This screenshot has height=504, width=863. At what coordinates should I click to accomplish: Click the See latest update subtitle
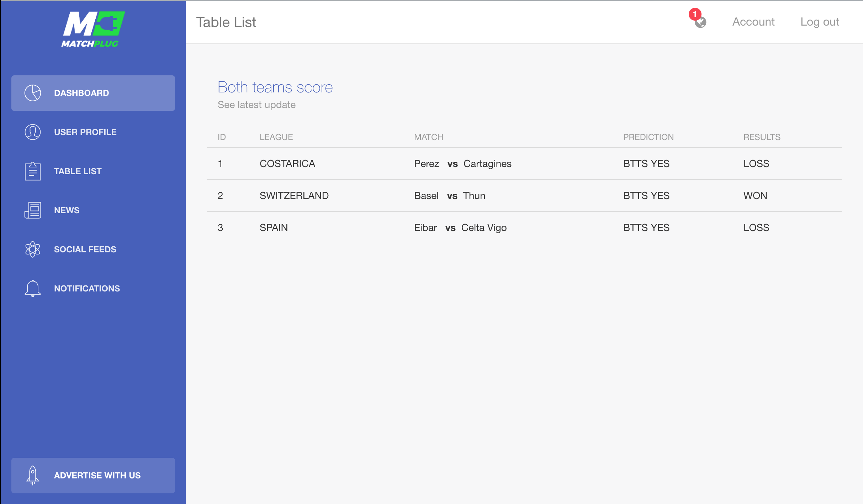coord(256,104)
